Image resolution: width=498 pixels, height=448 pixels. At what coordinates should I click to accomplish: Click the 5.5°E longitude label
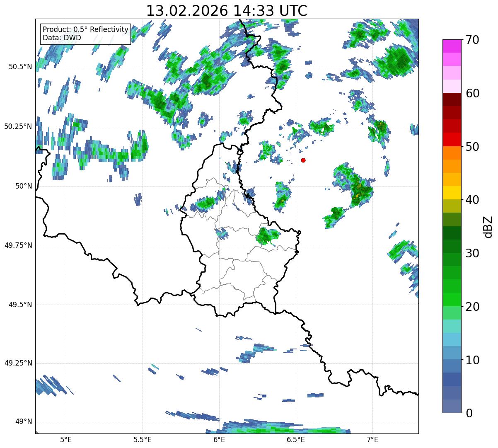coord(143,440)
